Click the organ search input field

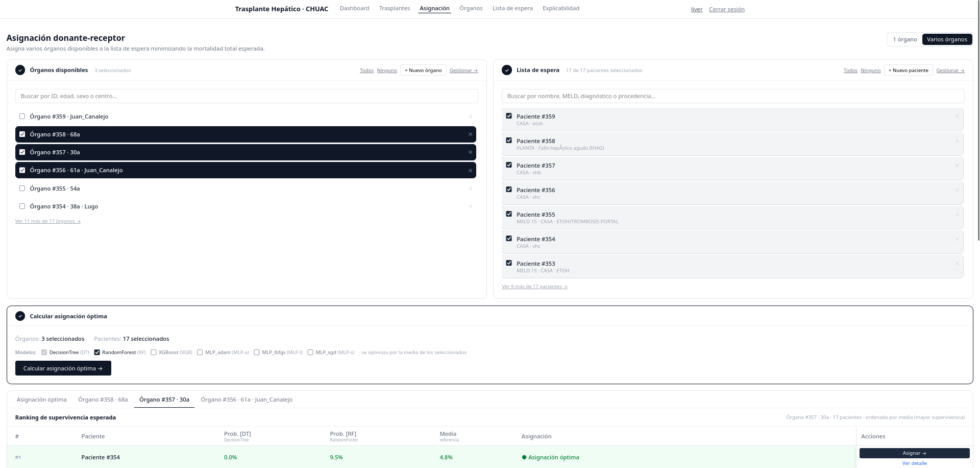247,96
